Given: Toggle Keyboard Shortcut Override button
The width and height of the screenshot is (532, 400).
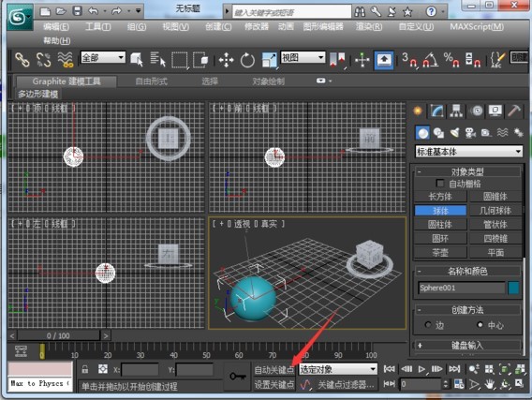Looking at the screenshot, I should pos(384,60).
